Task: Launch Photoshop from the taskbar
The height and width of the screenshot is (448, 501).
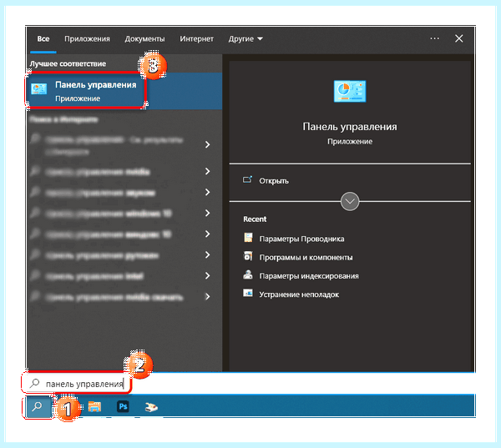Action: [123, 407]
